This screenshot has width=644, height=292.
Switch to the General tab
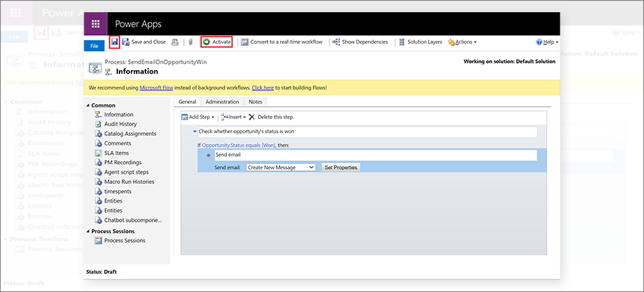coord(187,102)
